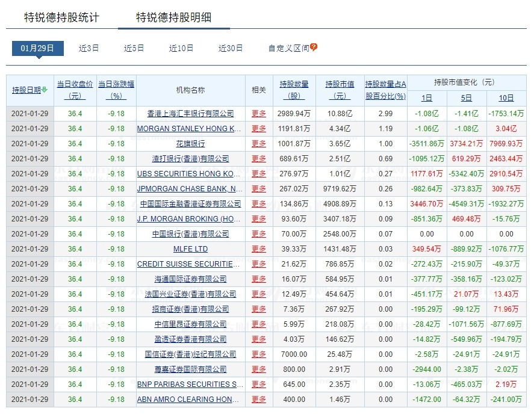The width and height of the screenshot is (531, 420).
Task: Sort table by 持股日期 column header
Action: point(26,90)
